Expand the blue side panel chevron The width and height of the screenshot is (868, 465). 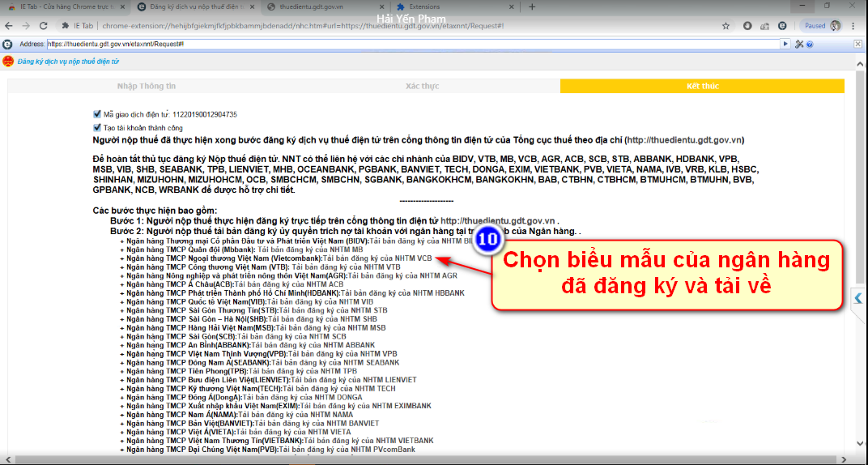(858, 298)
